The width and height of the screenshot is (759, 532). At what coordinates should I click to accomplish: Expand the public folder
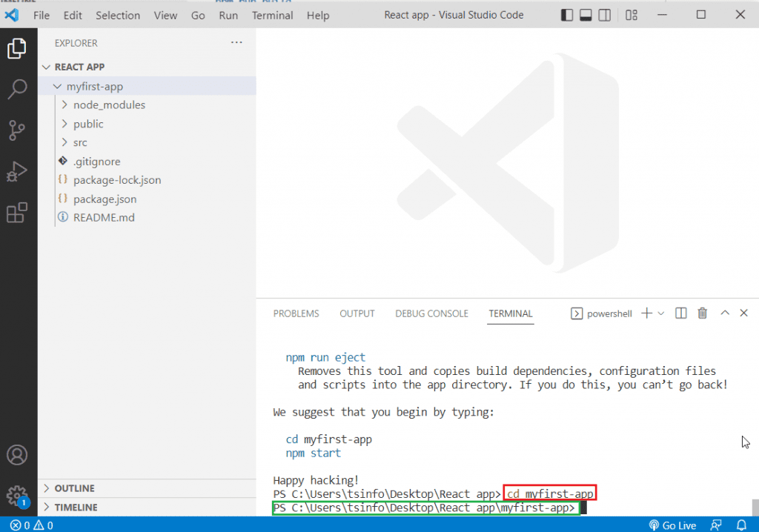tap(147, 124)
